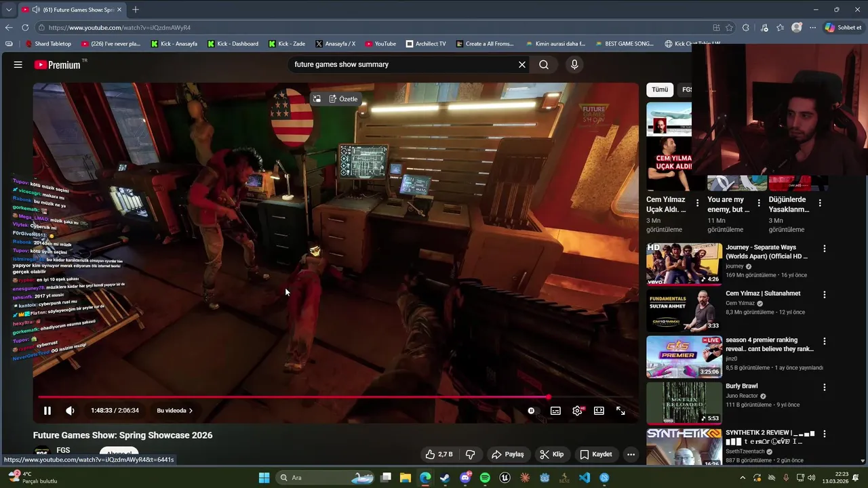Toggle subtitles in the video player
Image resolution: width=868 pixels, height=488 pixels.
point(555,411)
